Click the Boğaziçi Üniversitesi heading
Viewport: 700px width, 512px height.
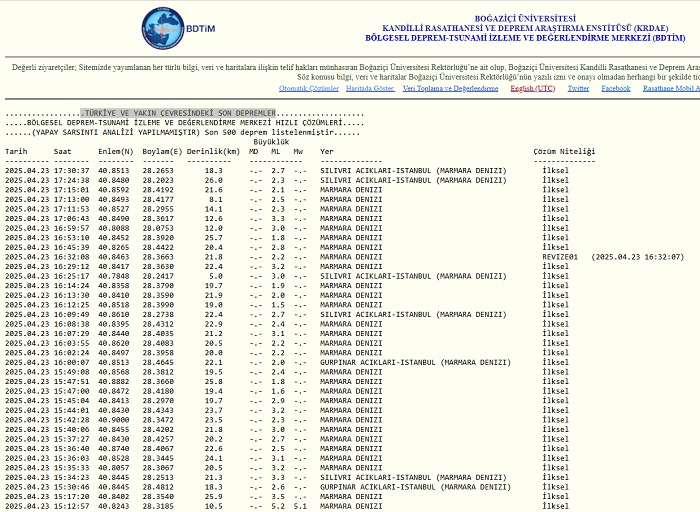pyautogui.click(x=525, y=19)
